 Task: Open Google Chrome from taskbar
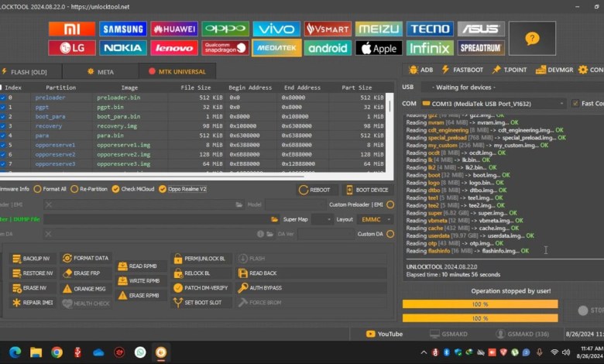click(x=57, y=352)
